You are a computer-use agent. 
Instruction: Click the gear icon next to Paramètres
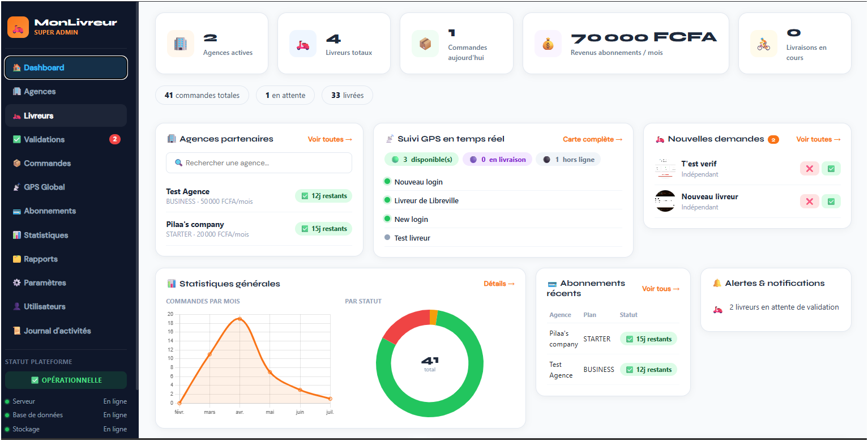pos(16,282)
